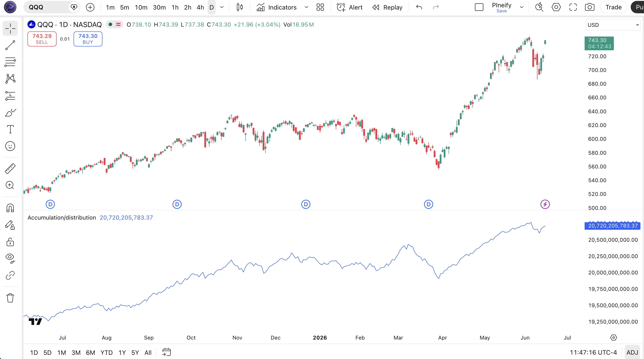Set range to 5D
Screen dimensions: 644x359
[x=47, y=353]
